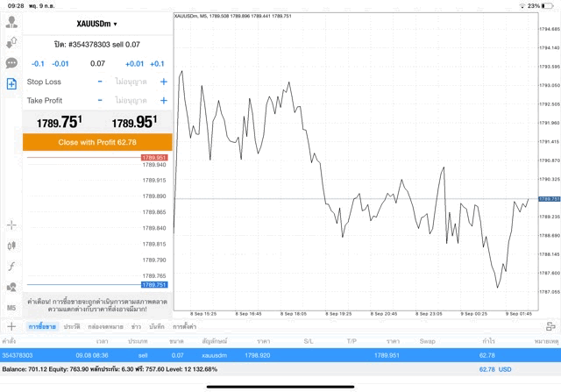Open the accounts profile icon
This screenshot has height=392, width=561.
(x=11, y=22)
